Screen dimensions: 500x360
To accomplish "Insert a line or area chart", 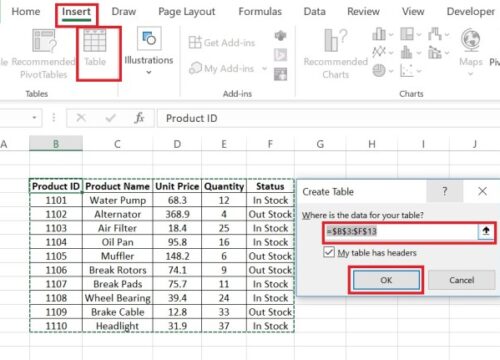I will (379, 52).
